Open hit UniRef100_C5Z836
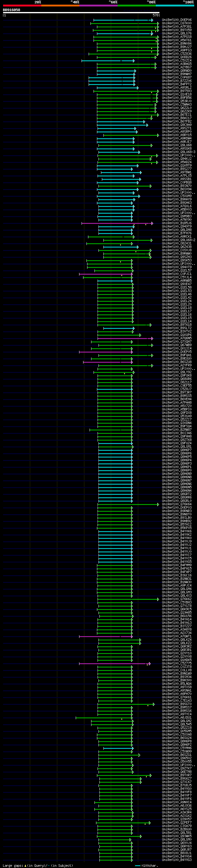Viewport: 197px width, 868px height. tap(176, 54)
